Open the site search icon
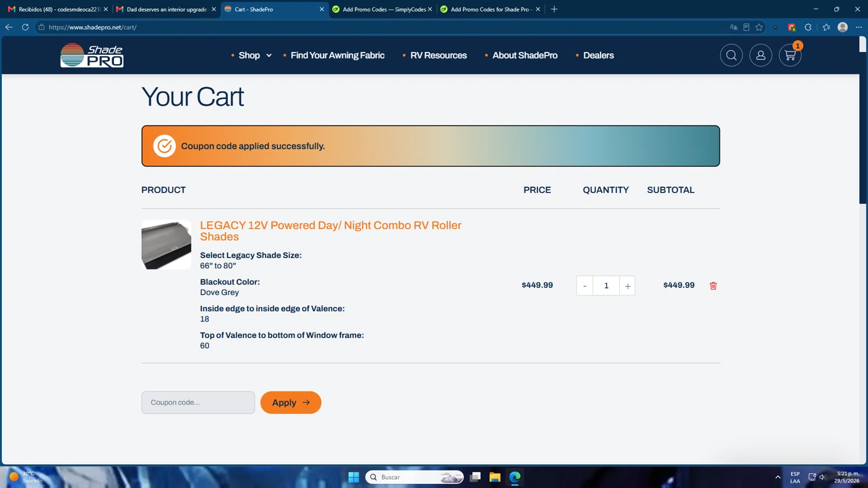The height and width of the screenshot is (488, 868). [x=731, y=56]
